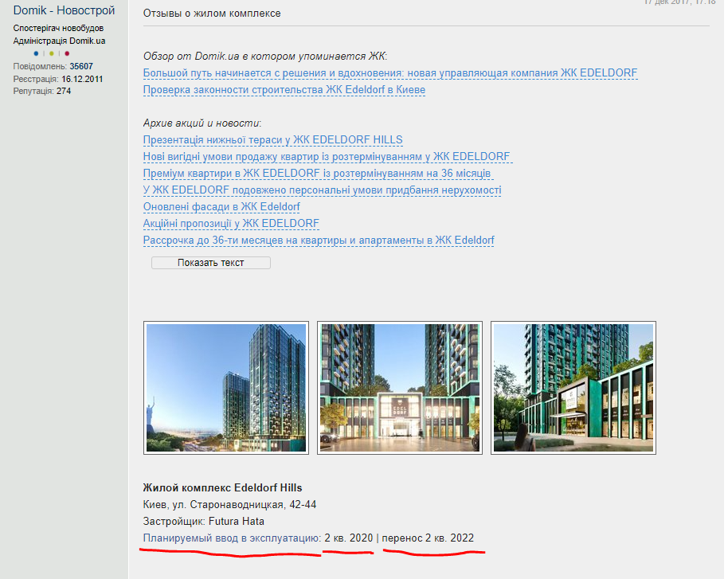Open 'Преміум квартири в ЖК EDELDORF' link

tap(317, 173)
